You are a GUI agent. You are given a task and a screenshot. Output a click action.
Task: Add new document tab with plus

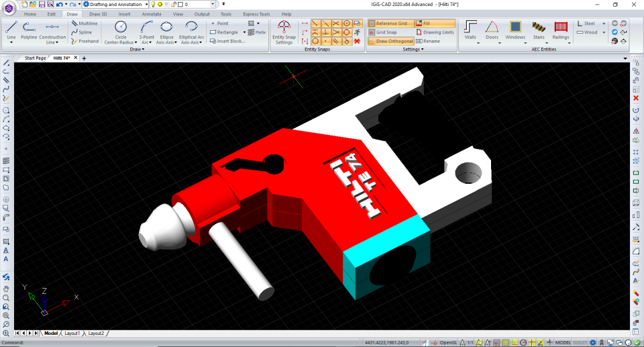pyautogui.click(x=85, y=58)
